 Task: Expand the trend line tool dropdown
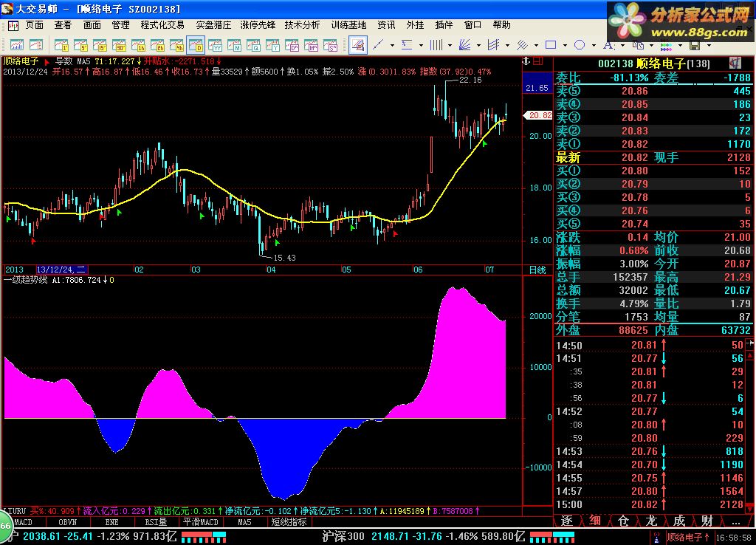392,45
